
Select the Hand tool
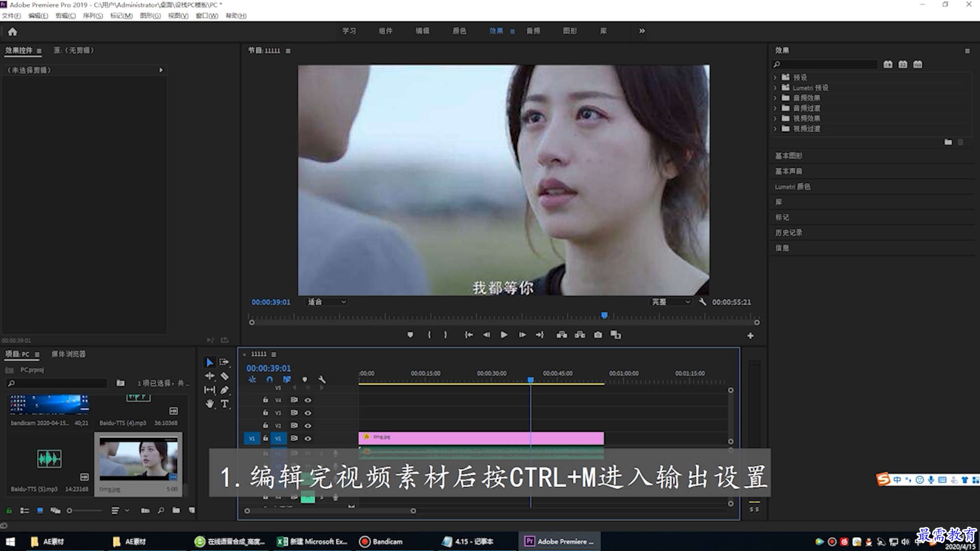click(209, 404)
